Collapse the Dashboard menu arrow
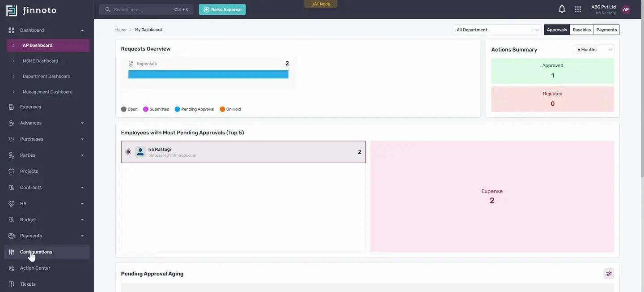644x292 pixels. pyautogui.click(x=82, y=30)
